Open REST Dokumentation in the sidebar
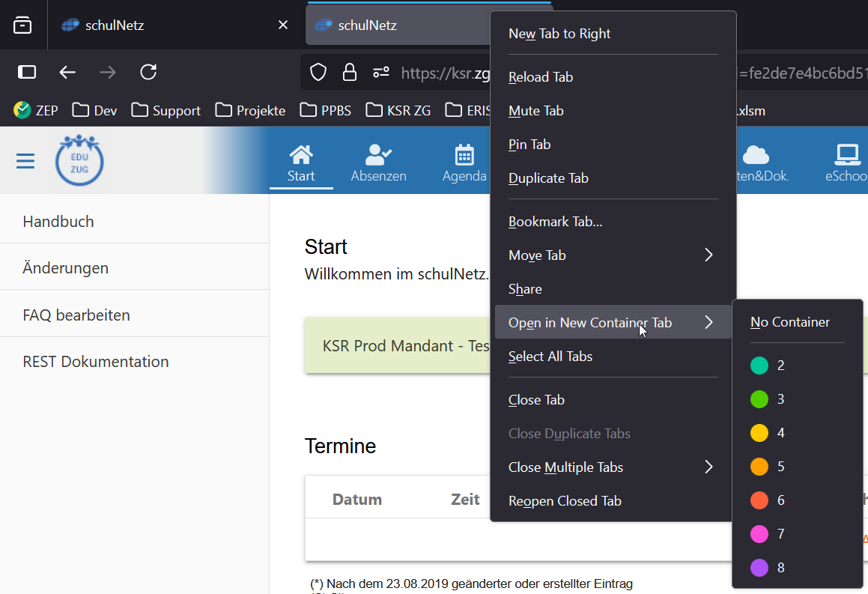Screen dimensions: 868x594 (x=135, y=362)
